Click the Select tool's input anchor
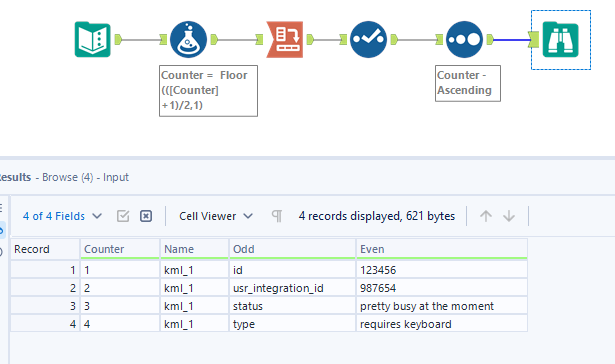 click(343, 40)
